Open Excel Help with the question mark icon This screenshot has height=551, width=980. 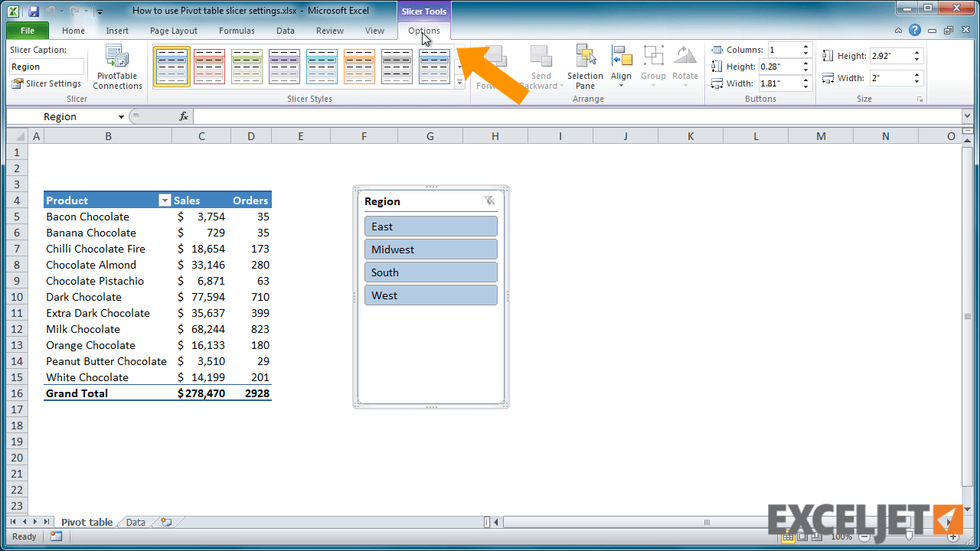tap(914, 30)
